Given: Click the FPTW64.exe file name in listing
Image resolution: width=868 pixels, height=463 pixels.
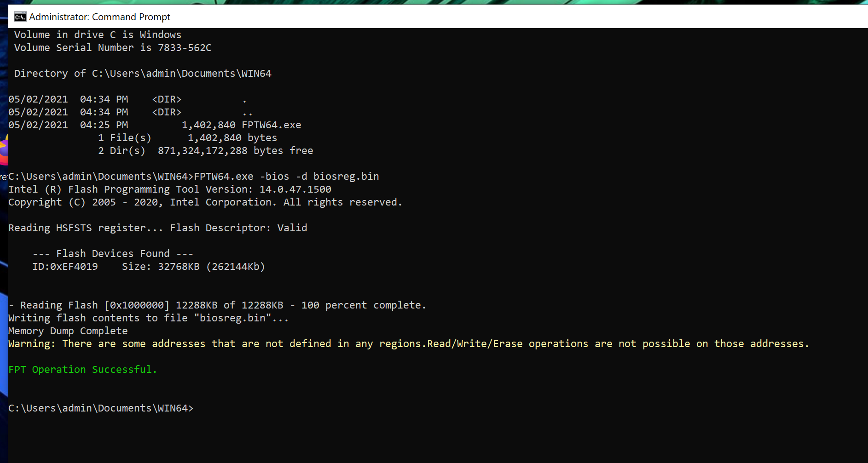Looking at the screenshot, I should 272,125.
